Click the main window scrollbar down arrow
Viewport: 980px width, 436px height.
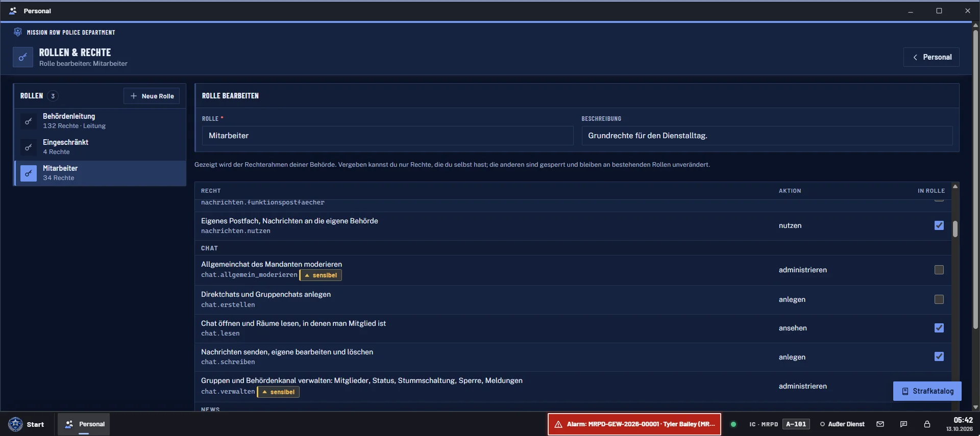(975, 407)
